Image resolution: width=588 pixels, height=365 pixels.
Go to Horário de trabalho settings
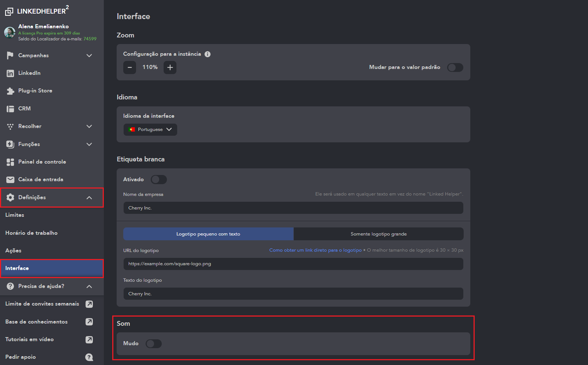pos(32,233)
